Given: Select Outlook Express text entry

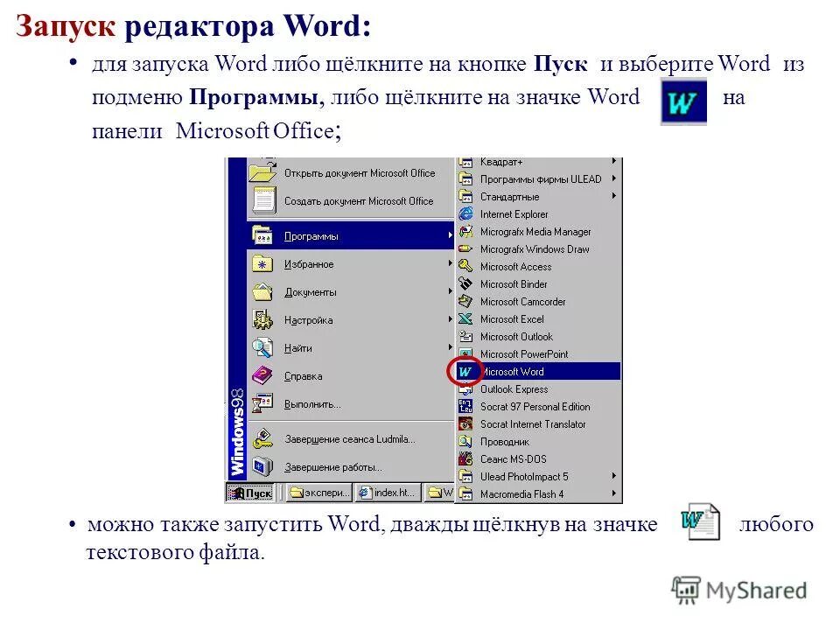Looking at the screenshot, I should point(514,389).
